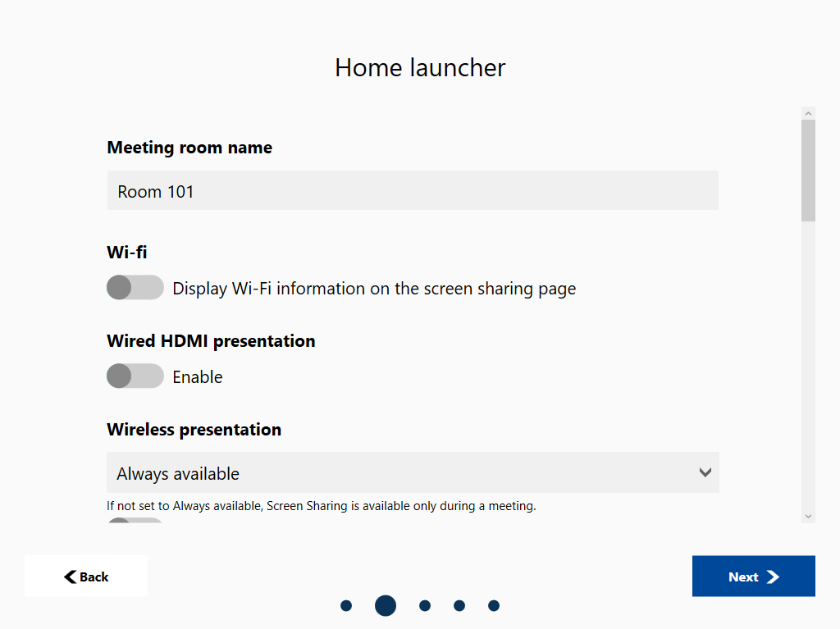Click the Meeting room name text field
This screenshot has height=629, width=840.
tap(413, 191)
